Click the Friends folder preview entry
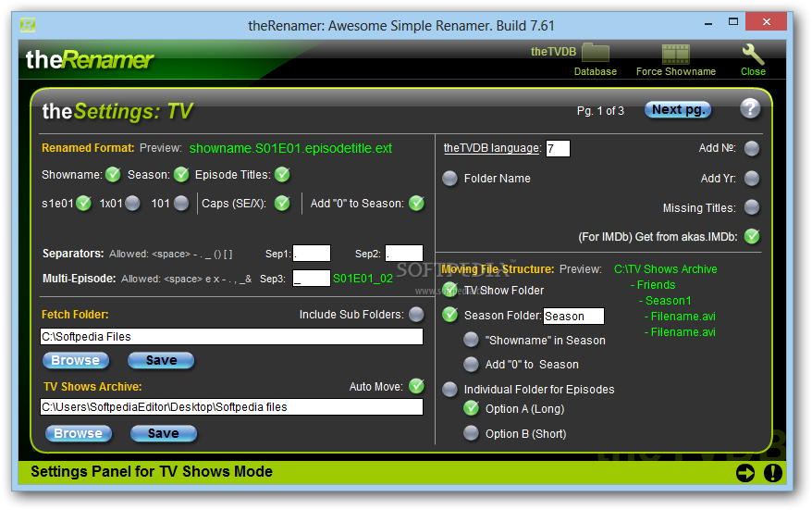Screen dimensions: 812x510 tap(653, 285)
